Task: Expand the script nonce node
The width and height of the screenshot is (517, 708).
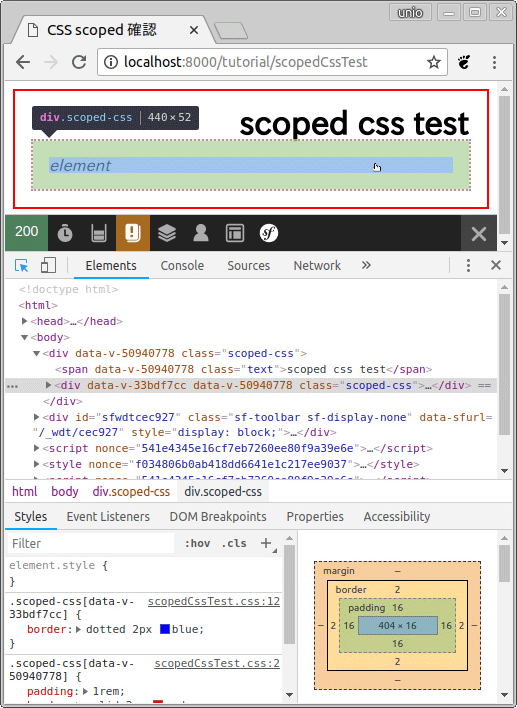Action: 37,448
